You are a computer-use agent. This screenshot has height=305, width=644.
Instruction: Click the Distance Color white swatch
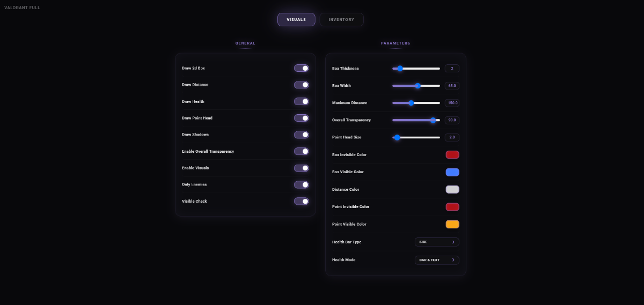(x=452, y=189)
